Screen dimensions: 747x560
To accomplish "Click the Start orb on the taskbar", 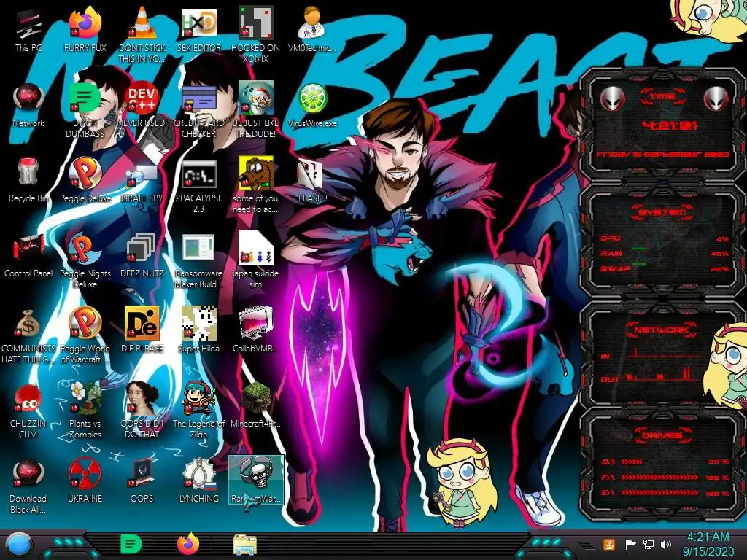I will coord(19,545).
